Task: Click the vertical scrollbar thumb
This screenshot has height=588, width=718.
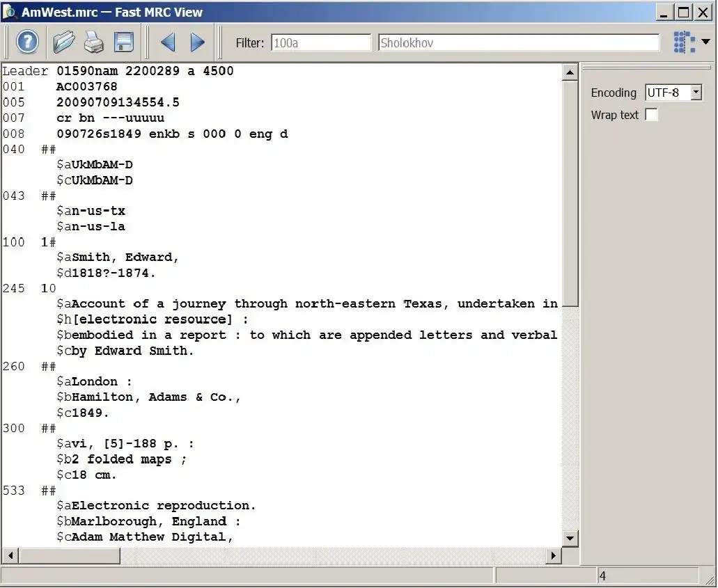Action: [570, 193]
